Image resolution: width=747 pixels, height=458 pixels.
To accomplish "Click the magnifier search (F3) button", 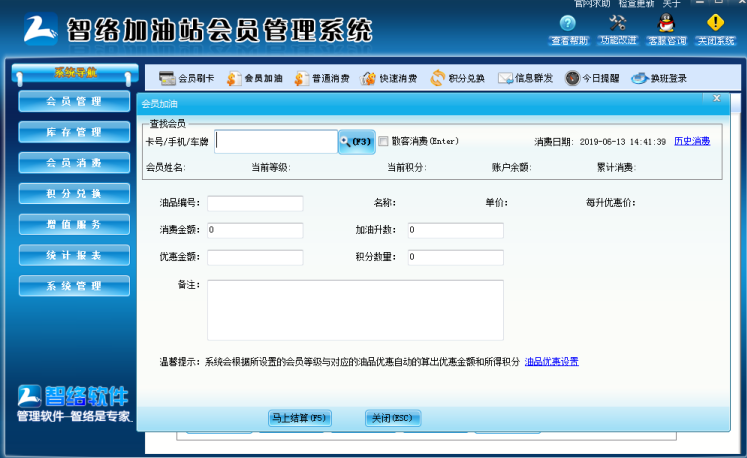I will (357, 142).
